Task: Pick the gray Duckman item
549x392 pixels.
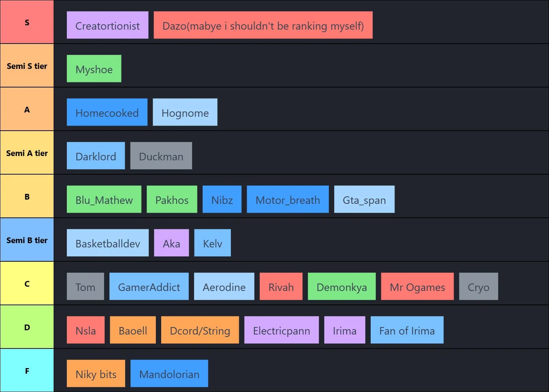Action: tap(161, 156)
